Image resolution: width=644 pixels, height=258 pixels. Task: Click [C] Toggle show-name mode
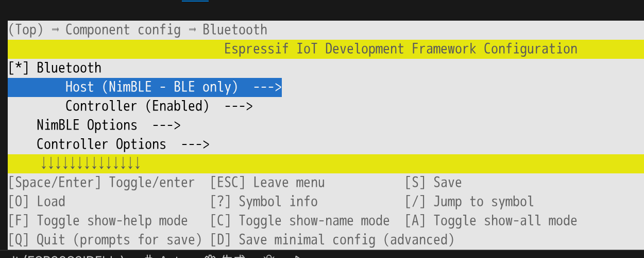tap(300, 221)
